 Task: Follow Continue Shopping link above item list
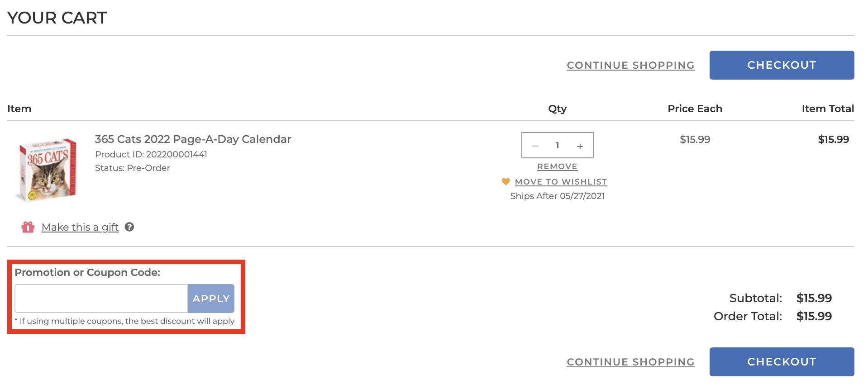click(630, 66)
